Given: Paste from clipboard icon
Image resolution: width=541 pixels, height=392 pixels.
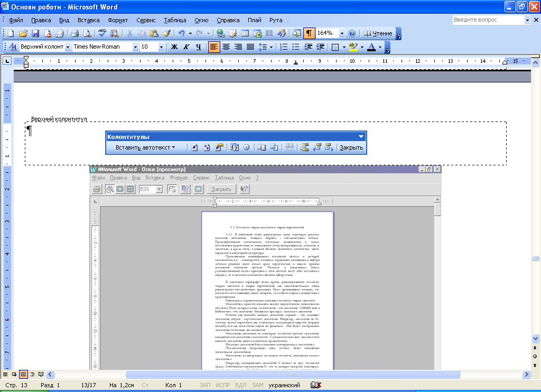Looking at the screenshot, I should pyautogui.click(x=154, y=33).
